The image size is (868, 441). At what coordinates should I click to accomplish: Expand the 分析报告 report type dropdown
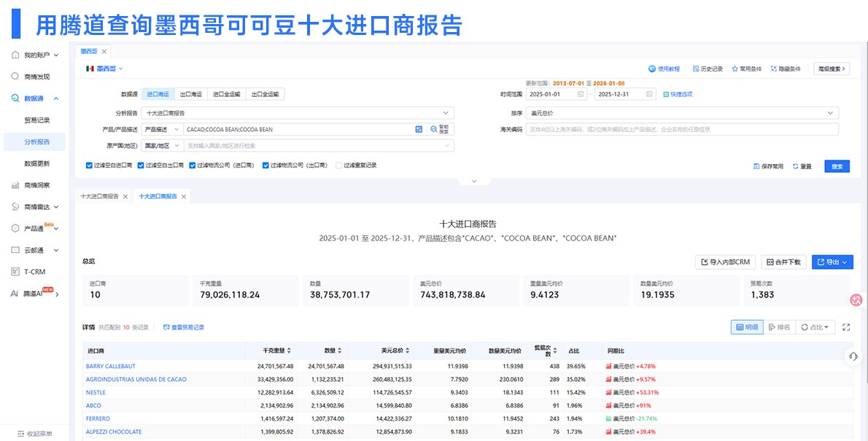point(306,112)
